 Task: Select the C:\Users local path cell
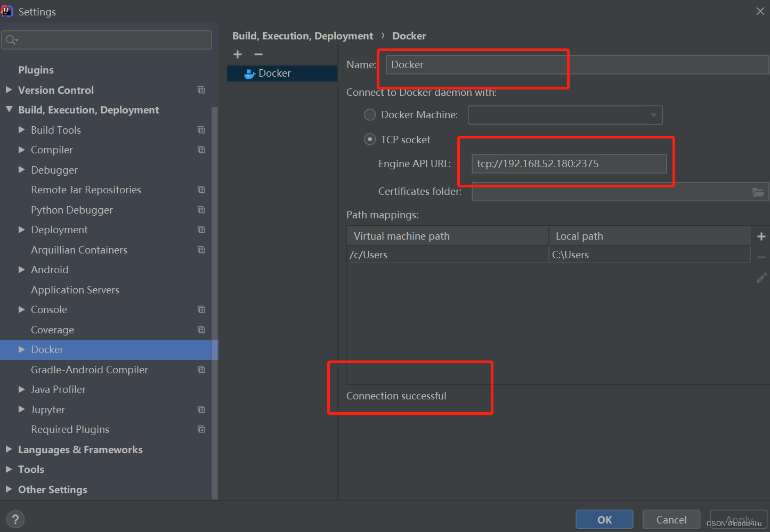(x=650, y=255)
